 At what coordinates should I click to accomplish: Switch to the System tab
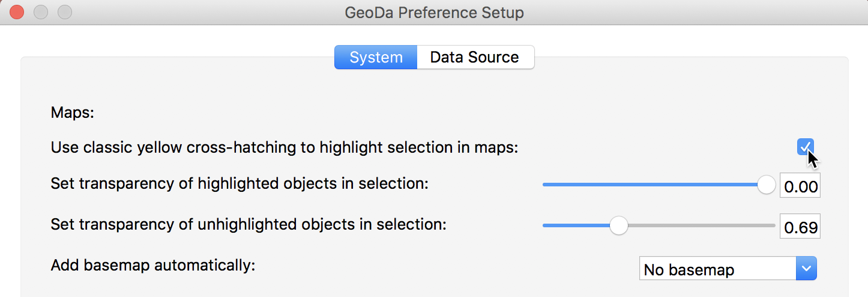coord(376,58)
